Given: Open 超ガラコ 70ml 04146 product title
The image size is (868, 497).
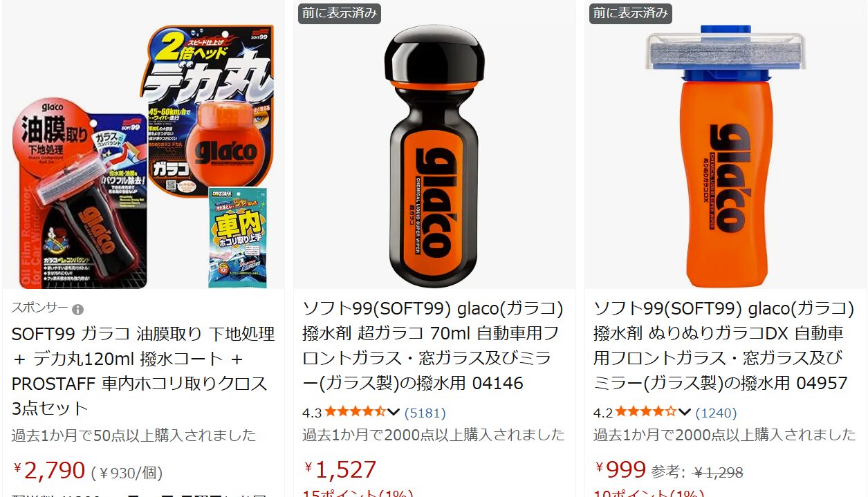Looking at the screenshot, I should pos(433,346).
